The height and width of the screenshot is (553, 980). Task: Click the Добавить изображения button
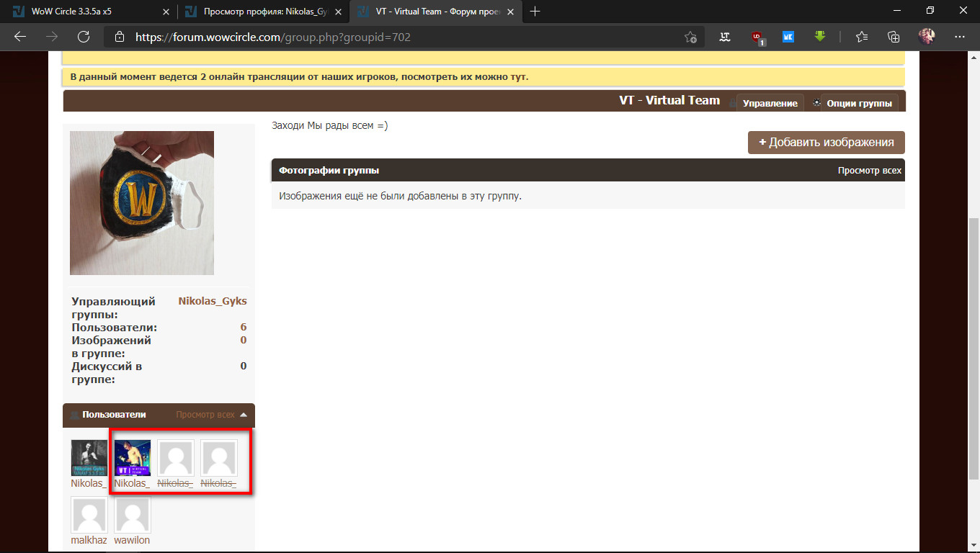(826, 142)
